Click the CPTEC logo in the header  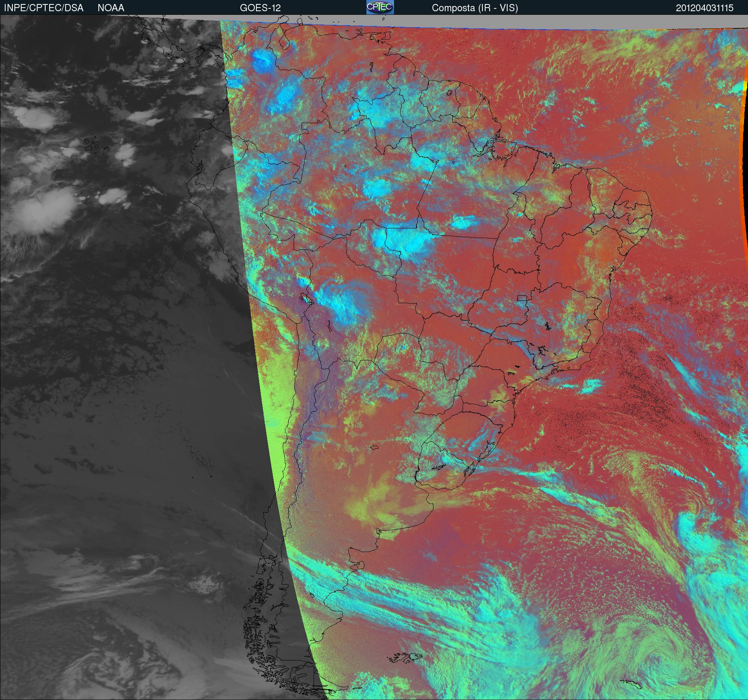click(380, 7)
